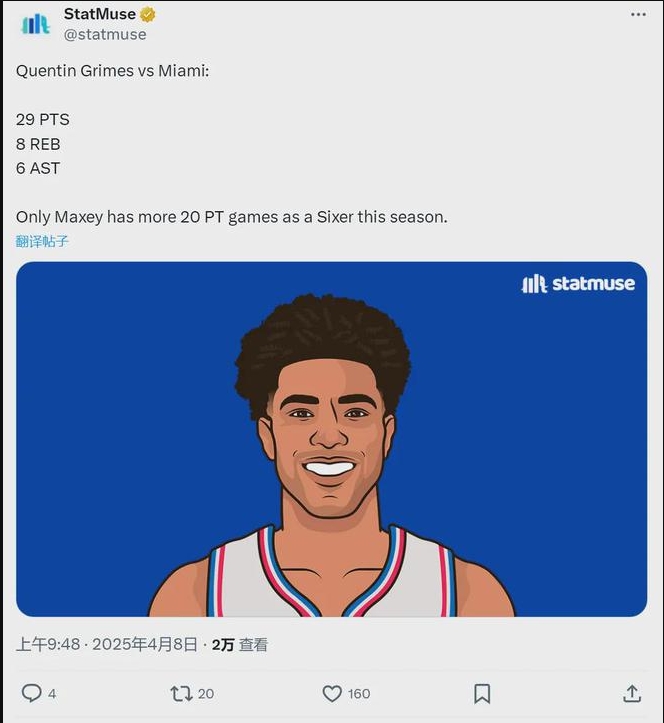Click the post text about Maxey
664x723 pixels.
tap(231, 217)
